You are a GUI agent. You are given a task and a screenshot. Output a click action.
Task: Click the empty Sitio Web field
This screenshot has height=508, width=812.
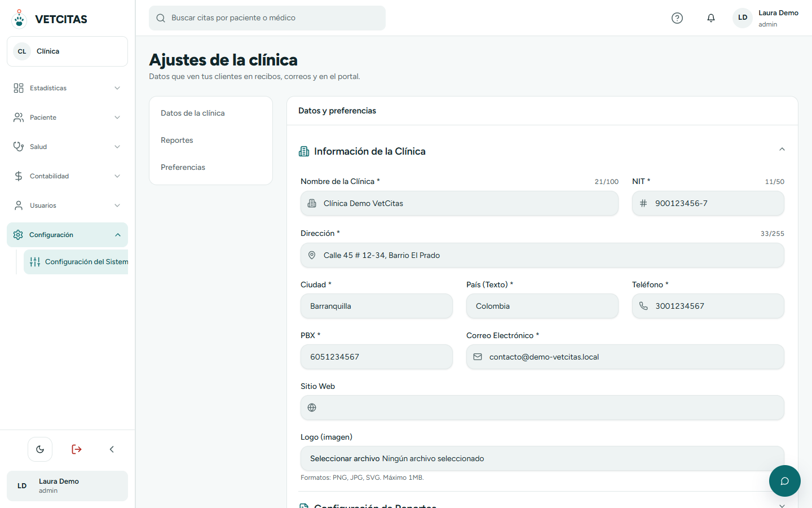(542, 408)
